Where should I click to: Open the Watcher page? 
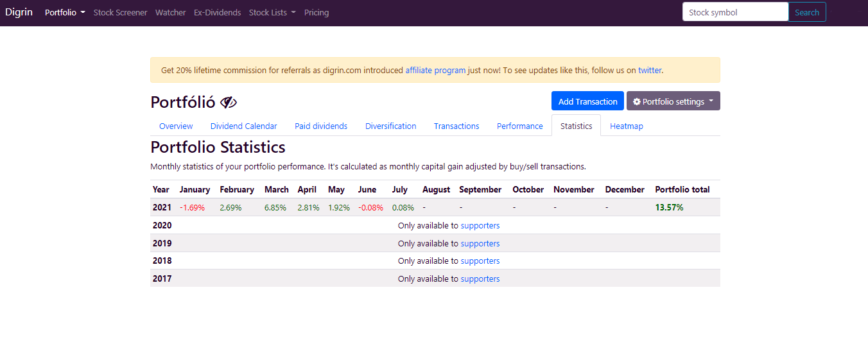tap(170, 12)
